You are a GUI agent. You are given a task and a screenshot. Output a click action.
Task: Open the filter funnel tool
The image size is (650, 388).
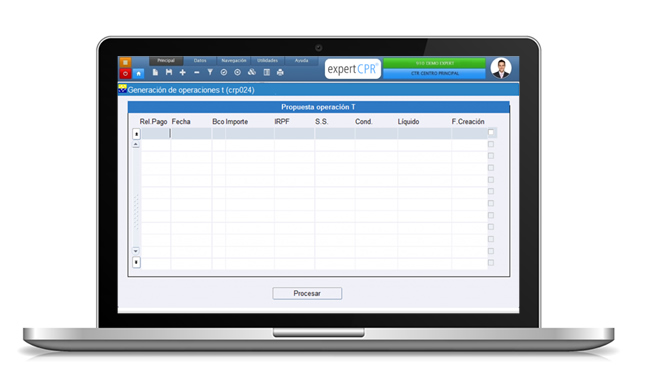click(210, 72)
